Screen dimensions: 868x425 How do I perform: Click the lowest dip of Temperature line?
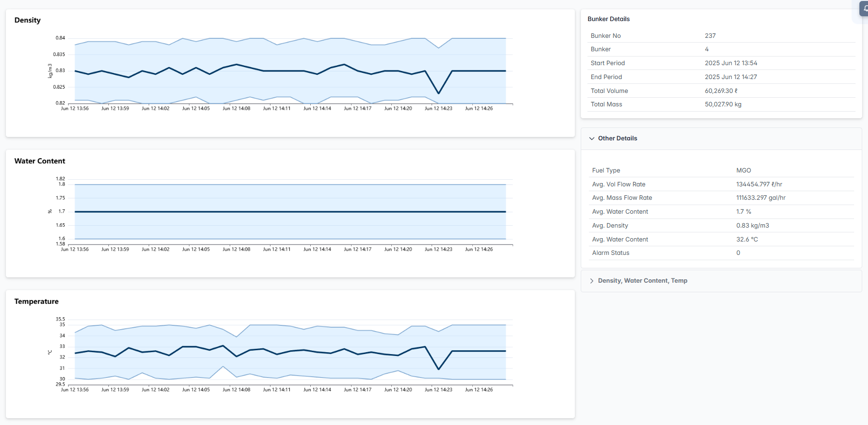[x=438, y=369]
